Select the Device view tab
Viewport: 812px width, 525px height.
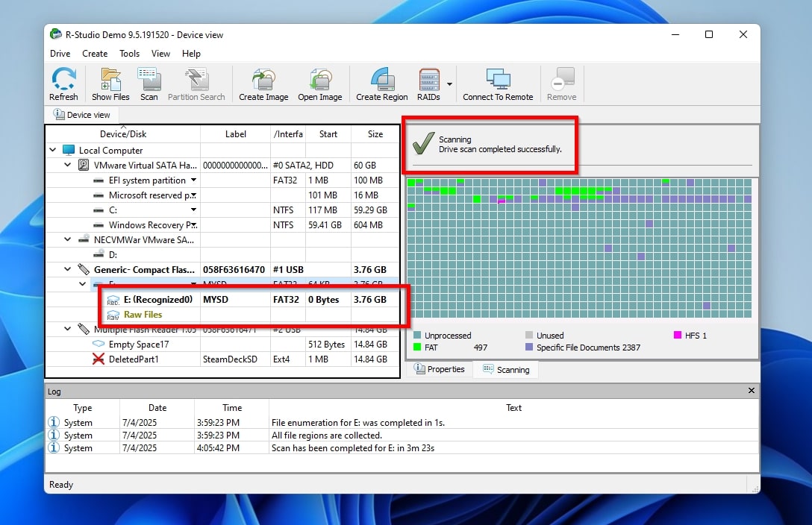pos(82,114)
